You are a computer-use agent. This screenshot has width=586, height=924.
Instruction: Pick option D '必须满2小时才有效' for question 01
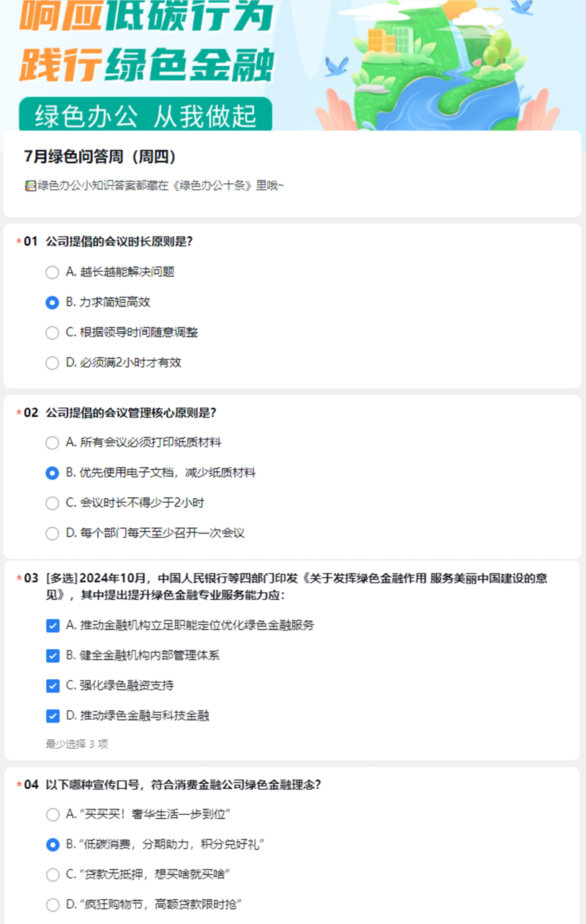[x=52, y=362]
